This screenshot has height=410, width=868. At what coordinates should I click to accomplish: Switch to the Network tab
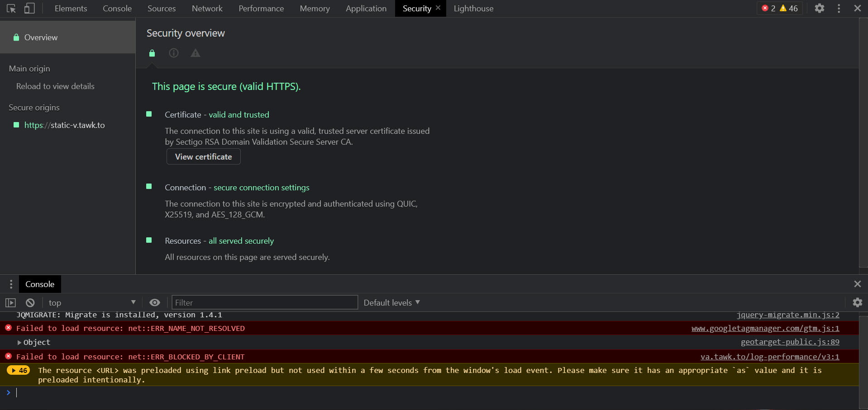[x=207, y=9]
